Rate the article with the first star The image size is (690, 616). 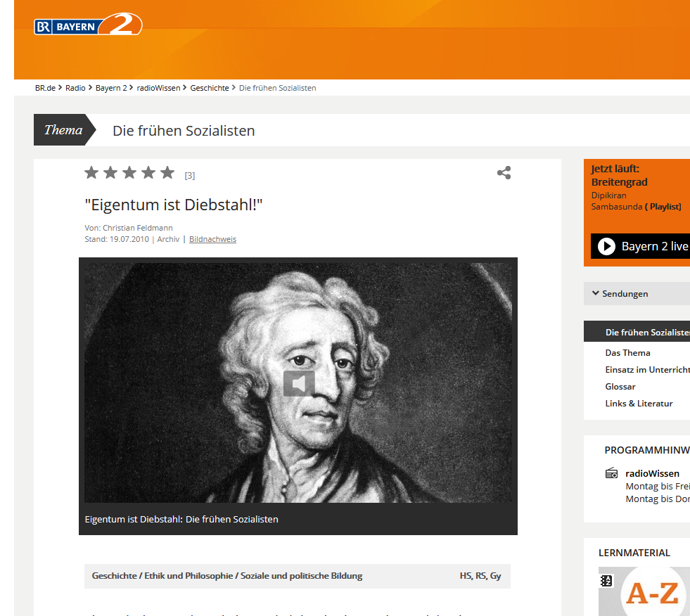coord(91,172)
